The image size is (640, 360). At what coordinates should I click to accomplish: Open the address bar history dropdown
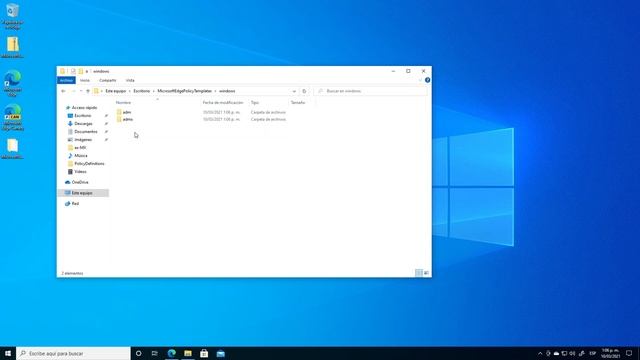click(294, 91)
